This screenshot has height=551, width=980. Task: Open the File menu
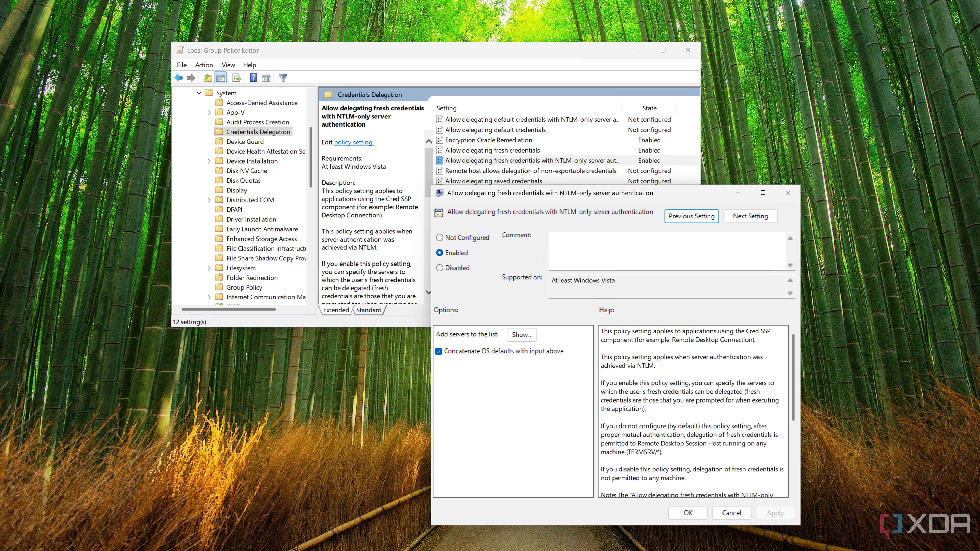(182, 65)
